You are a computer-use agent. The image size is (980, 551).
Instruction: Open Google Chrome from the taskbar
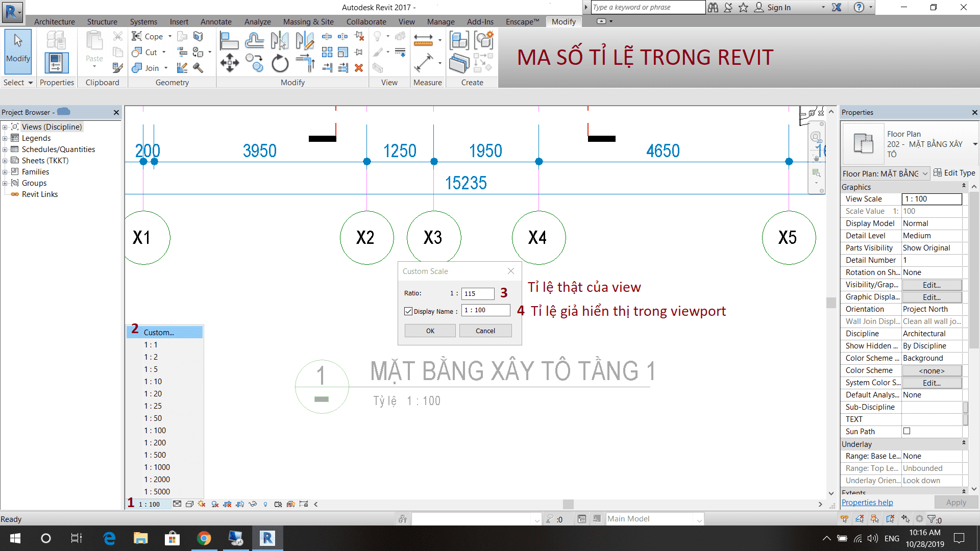204,538
